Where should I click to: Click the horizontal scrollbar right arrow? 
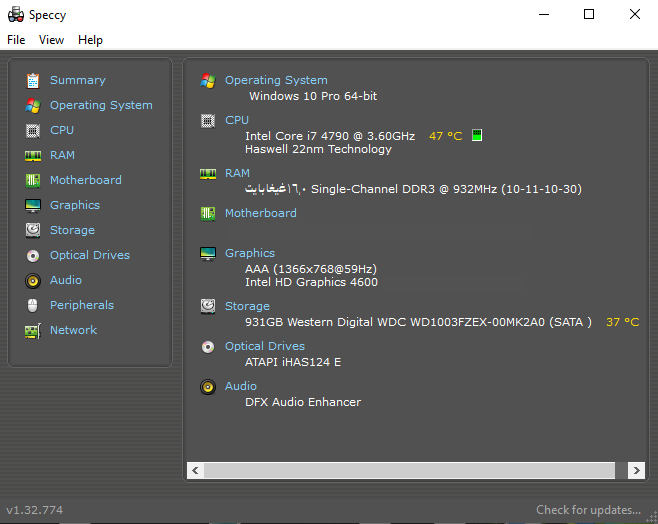point(636,470)
